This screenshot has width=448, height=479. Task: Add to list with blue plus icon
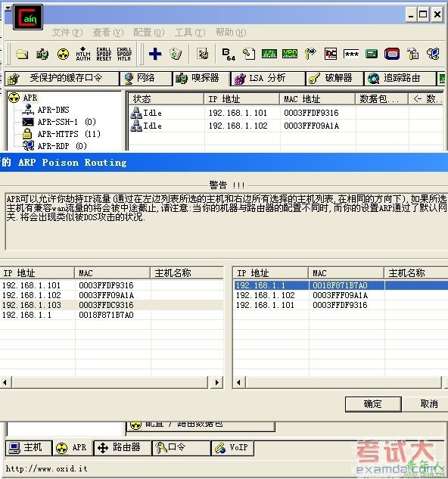coord(155,54)
